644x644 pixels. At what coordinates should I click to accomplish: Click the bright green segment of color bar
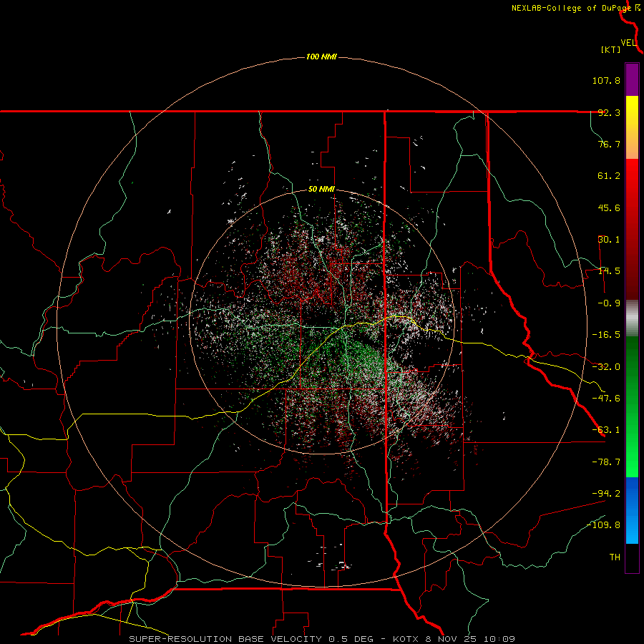(632, 406)
